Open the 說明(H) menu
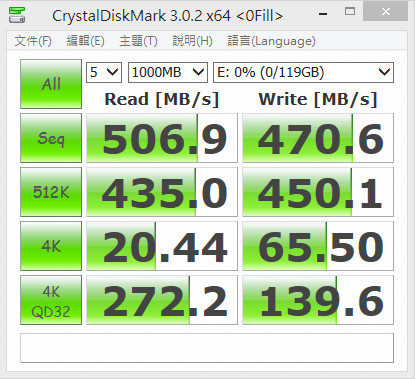This screenshot has height=379, width=415. pos(192,41)
